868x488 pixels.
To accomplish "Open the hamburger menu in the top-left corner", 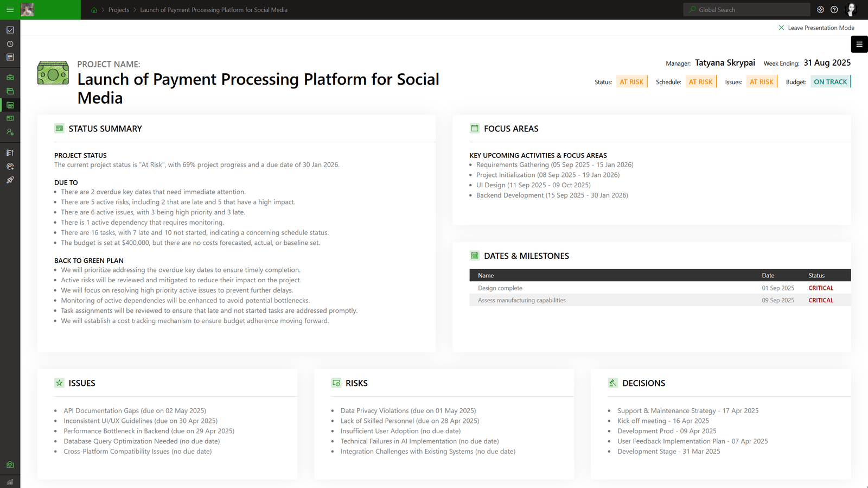I will coord(10,10).
